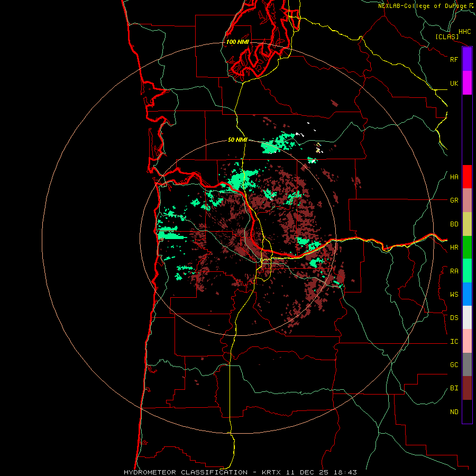
Task: Click the brown BI legend color swatch
Action: 467,388
